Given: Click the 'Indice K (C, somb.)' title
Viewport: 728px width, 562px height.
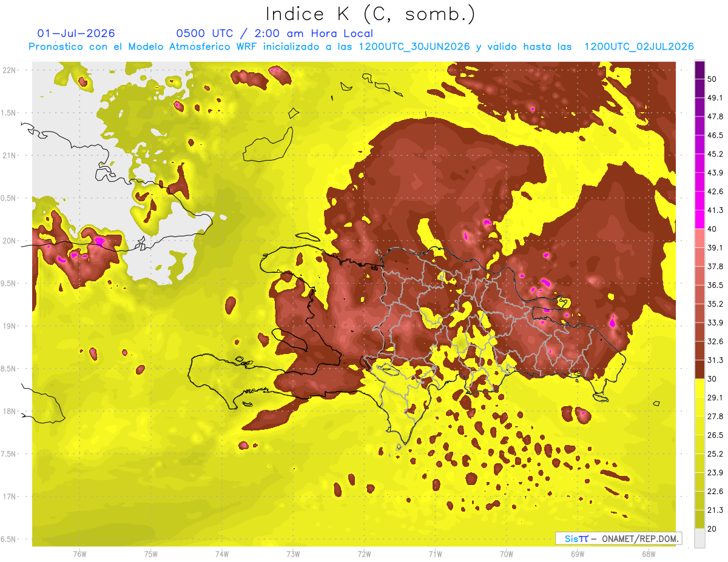Looking at the screenshot, I should pyautogui.click(x=370, y=14).
